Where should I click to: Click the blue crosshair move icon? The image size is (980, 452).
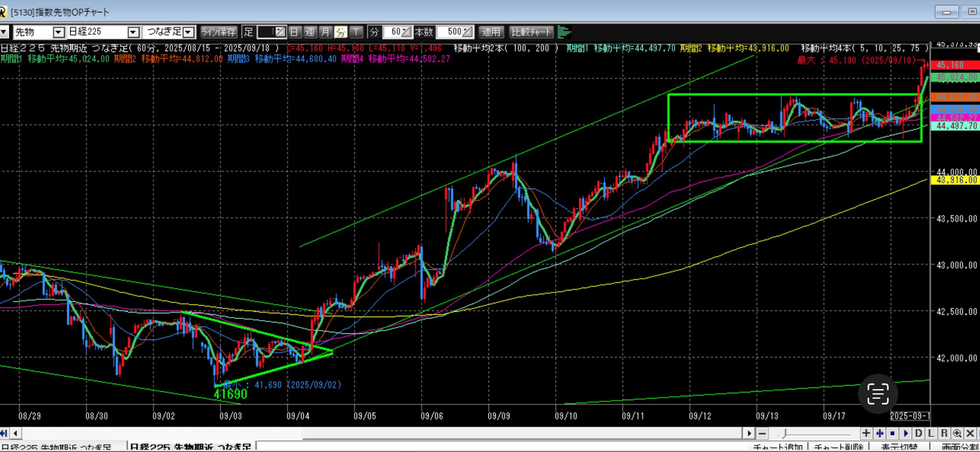[x=880, y=433]
